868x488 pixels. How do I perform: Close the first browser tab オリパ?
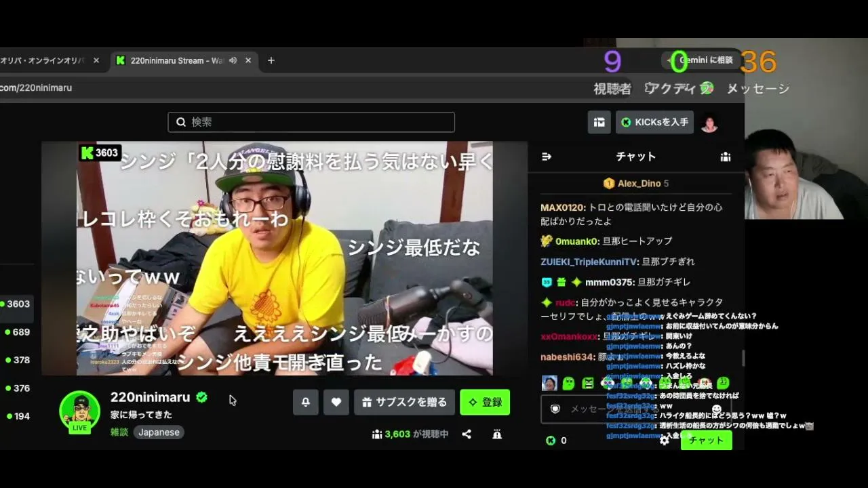click(x=96, y=60)
